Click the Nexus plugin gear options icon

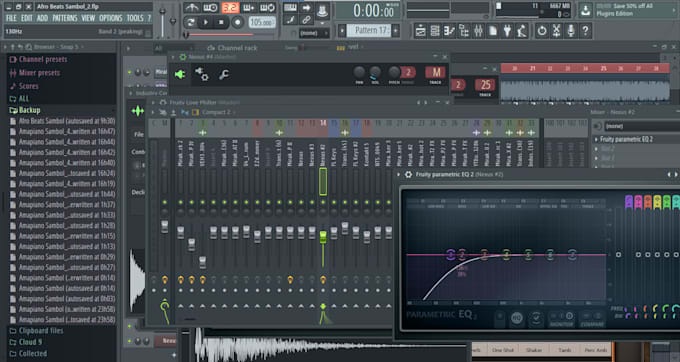[x=201, y=74]
